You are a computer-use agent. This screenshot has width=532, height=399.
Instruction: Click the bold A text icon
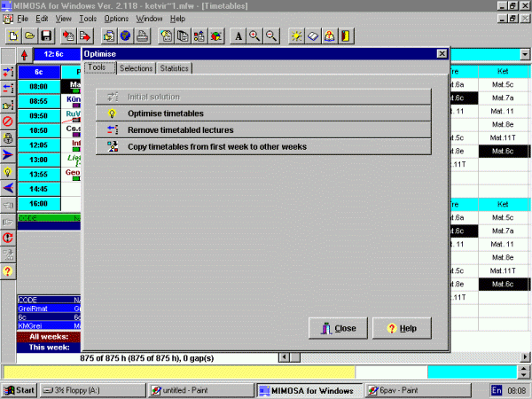(x=239, y=36)
